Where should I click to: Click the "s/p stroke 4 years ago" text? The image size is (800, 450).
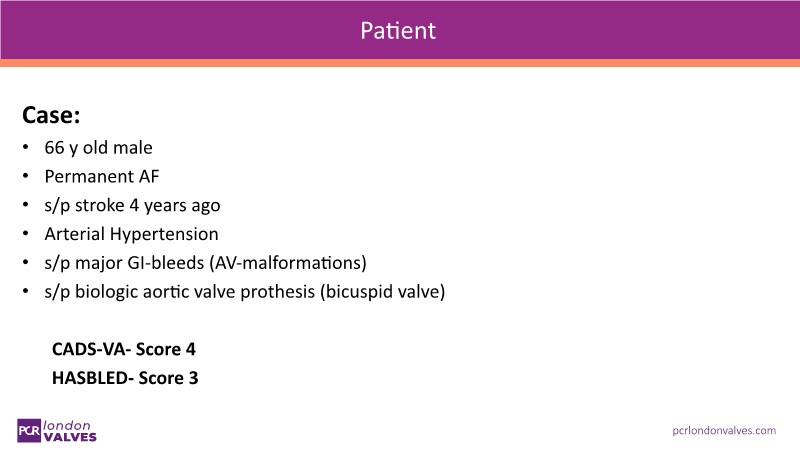click(x=132, y=205)
